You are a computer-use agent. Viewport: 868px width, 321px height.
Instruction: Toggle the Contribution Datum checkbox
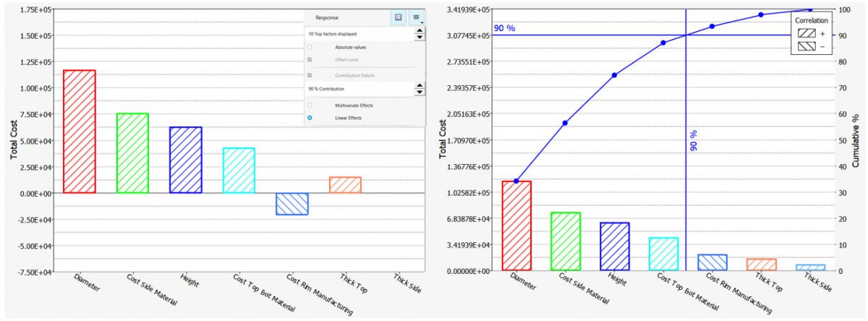310,75
